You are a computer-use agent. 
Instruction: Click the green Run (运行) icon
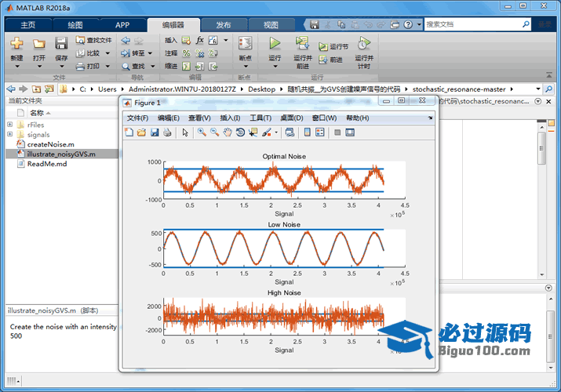(x=275, y=43)
